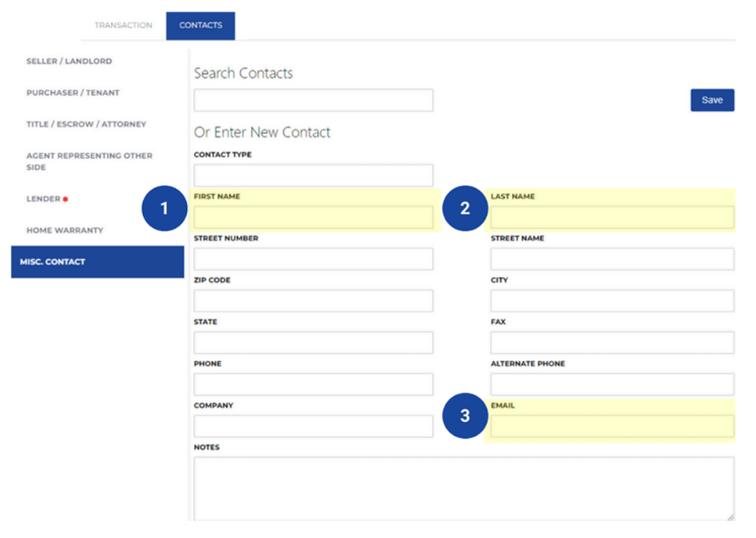Select Misc. Contact sidebar item
The width and height of the screenshot is (756, 538).
97,262
